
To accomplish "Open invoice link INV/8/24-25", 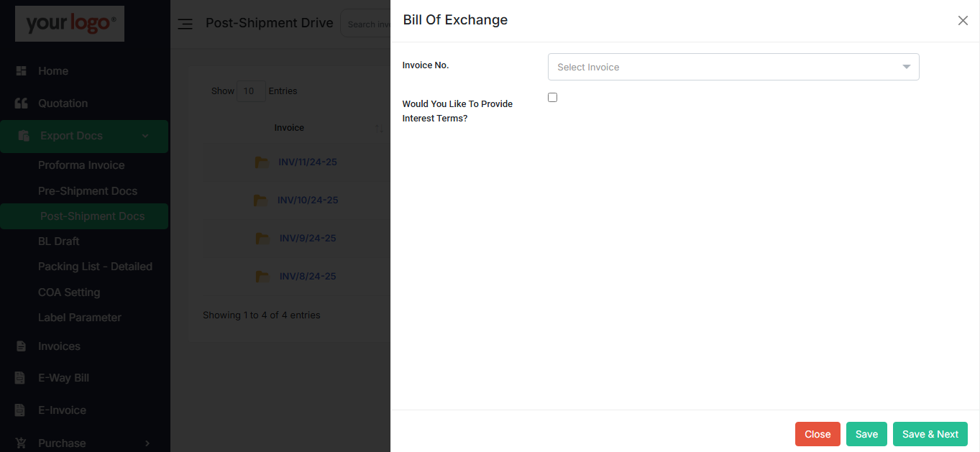I will [308, 277].
